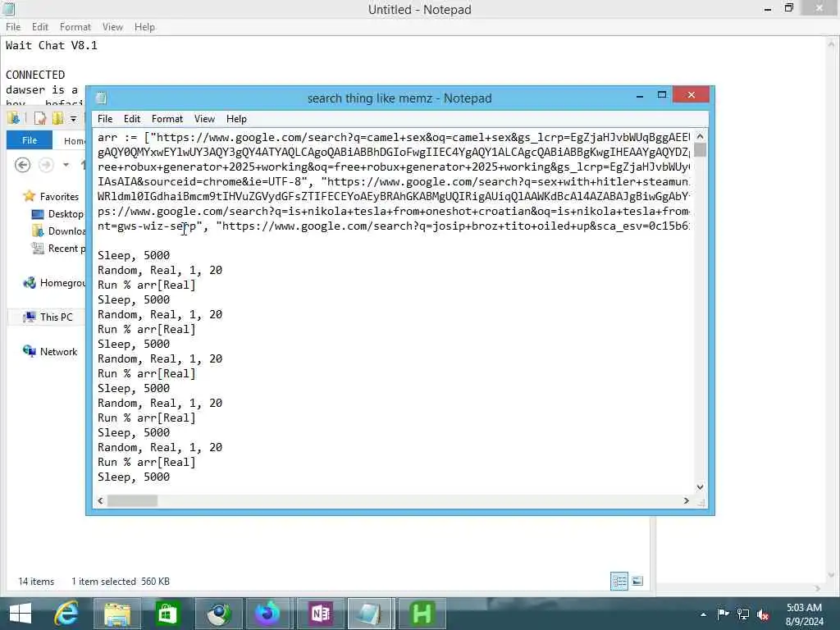Open Help menu in Untitled Notepad window
The width and height of the screenshot is (840, 630).
(x=144, y=27)
